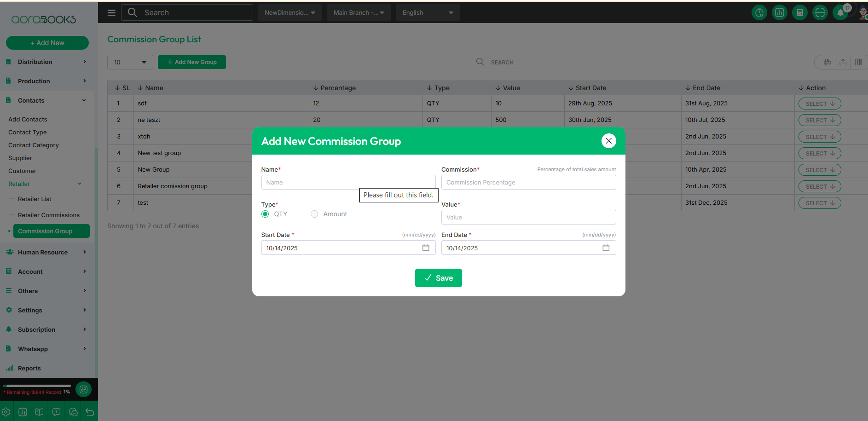Toggle the column visibility icon
The height and width of the screenshot is (421, 868).
858,62
